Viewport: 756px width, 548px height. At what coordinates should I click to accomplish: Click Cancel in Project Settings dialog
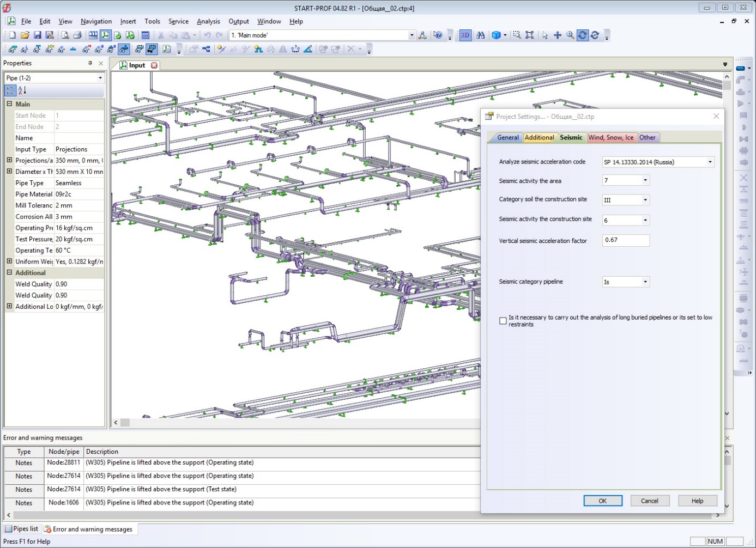tap(649, 501)
